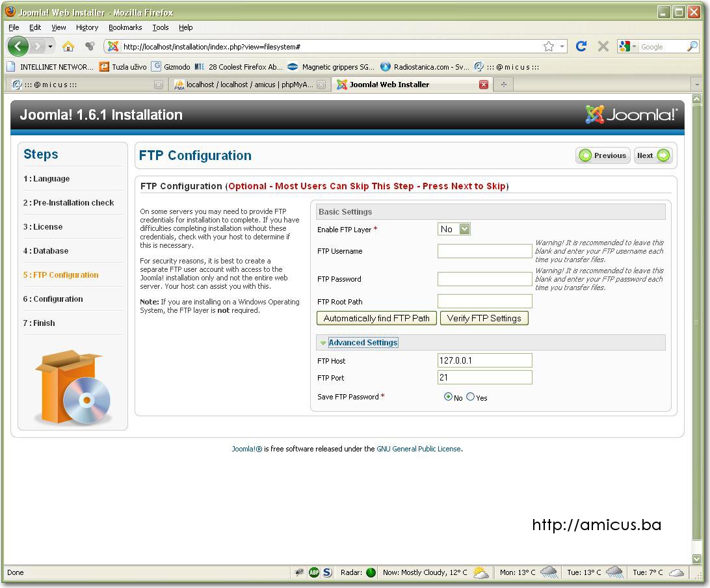Click the Joomla! logo in header

pos(632,114)
